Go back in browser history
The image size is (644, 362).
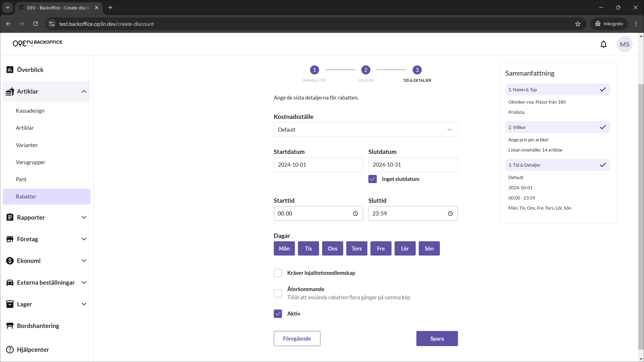click(x=8, y=24)
